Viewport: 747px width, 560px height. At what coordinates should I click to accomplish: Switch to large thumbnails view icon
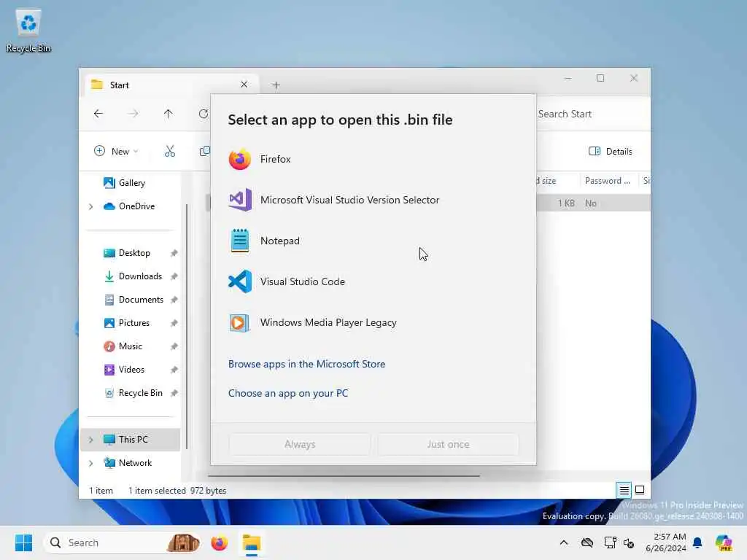tap(640, 490)
